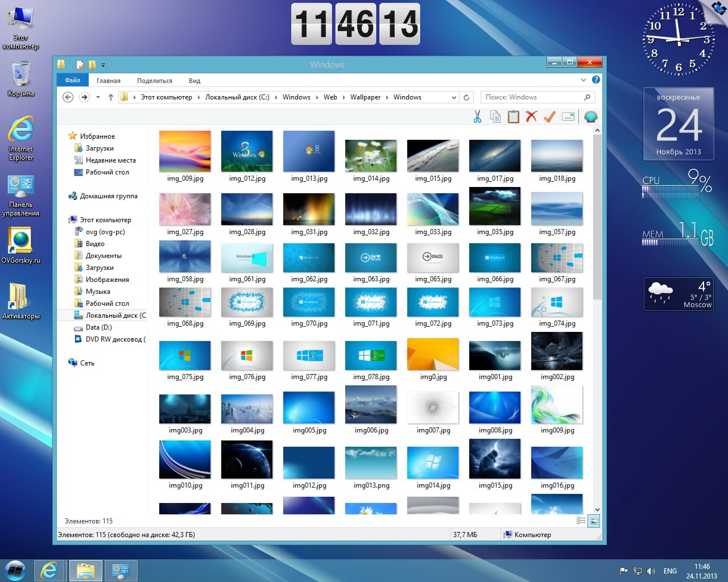Open the blue Help question mark
The height and width of the screenshot is (582, 728).
coord(595,80)
